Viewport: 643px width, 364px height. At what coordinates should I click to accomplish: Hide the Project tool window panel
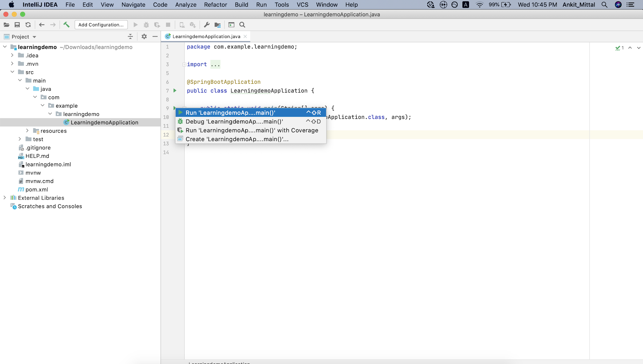tap(155, 37)
